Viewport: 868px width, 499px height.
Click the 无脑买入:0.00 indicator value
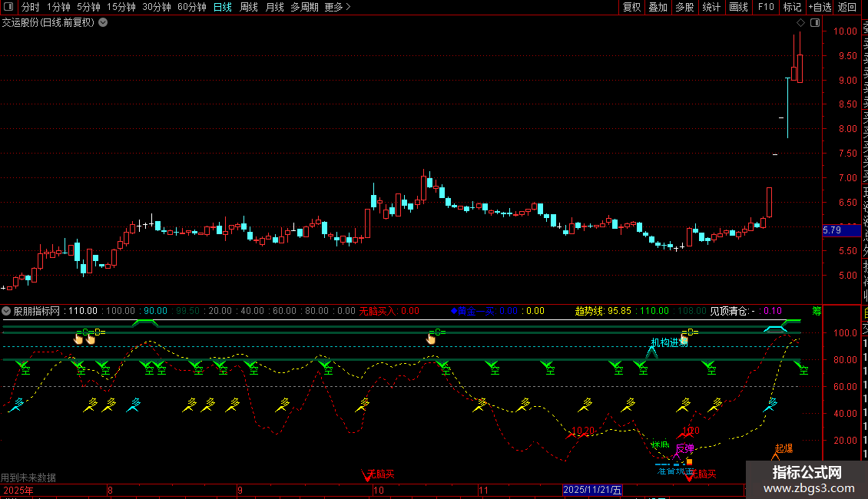[x=389, y=312]
